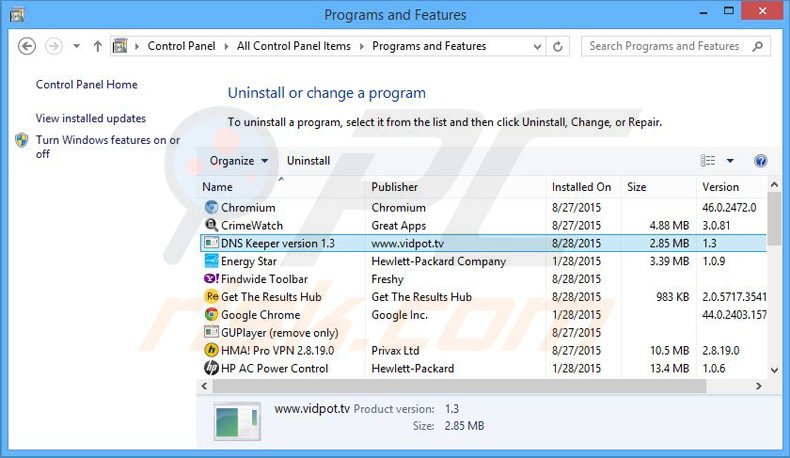Click the vertical scrollbar thumb
The width and height of the screenshot is (790, 458).
click(775, 217)
